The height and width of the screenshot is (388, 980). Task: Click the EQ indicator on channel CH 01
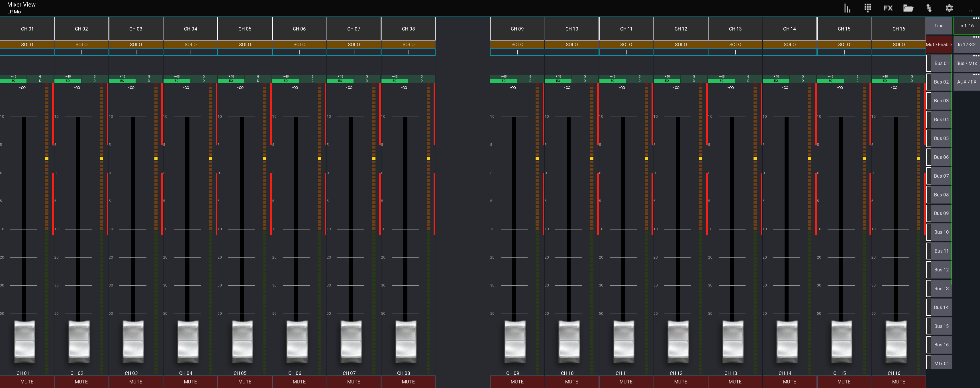pyautogui.click(x=14, y=81)
